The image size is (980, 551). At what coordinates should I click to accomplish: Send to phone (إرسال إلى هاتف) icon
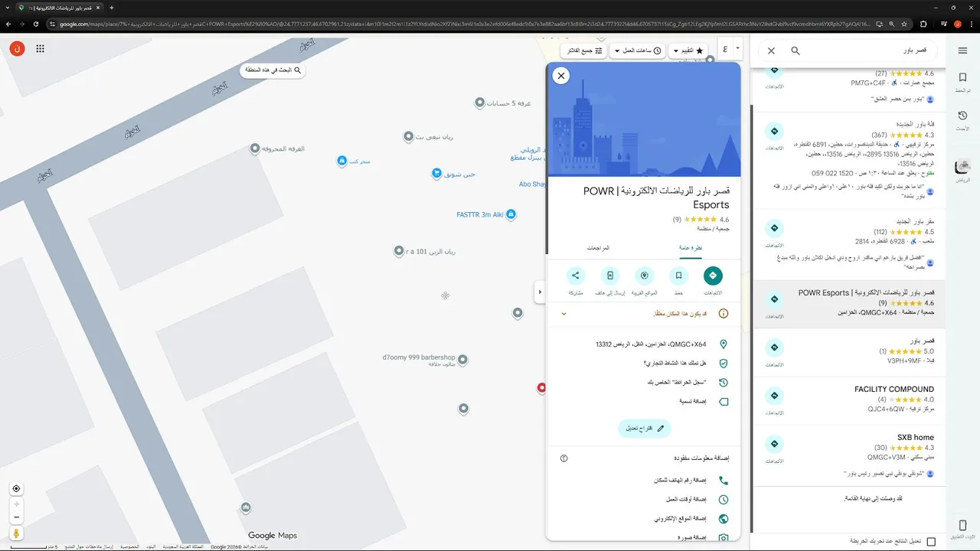pyautogui.click(x=610, y=275)
